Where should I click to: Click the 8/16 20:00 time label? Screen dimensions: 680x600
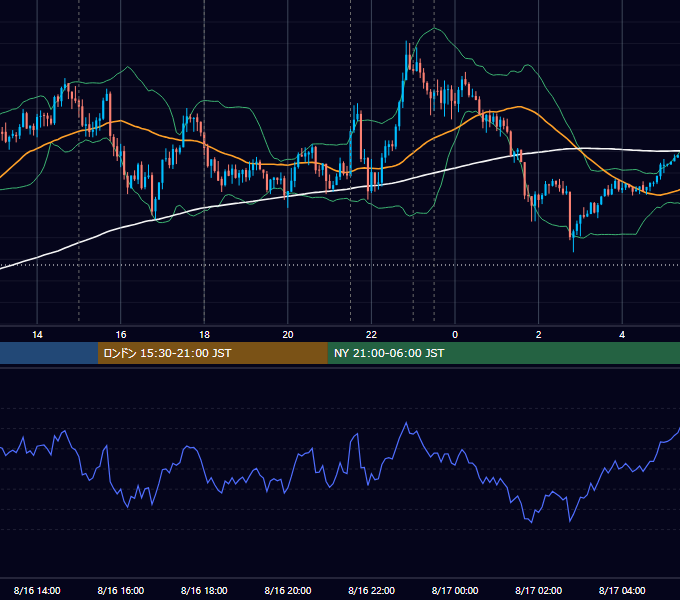(288, 590)
